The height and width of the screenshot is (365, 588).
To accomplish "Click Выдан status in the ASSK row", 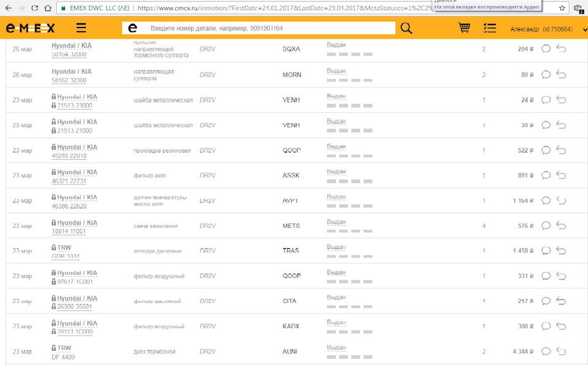I will (336, 171).
